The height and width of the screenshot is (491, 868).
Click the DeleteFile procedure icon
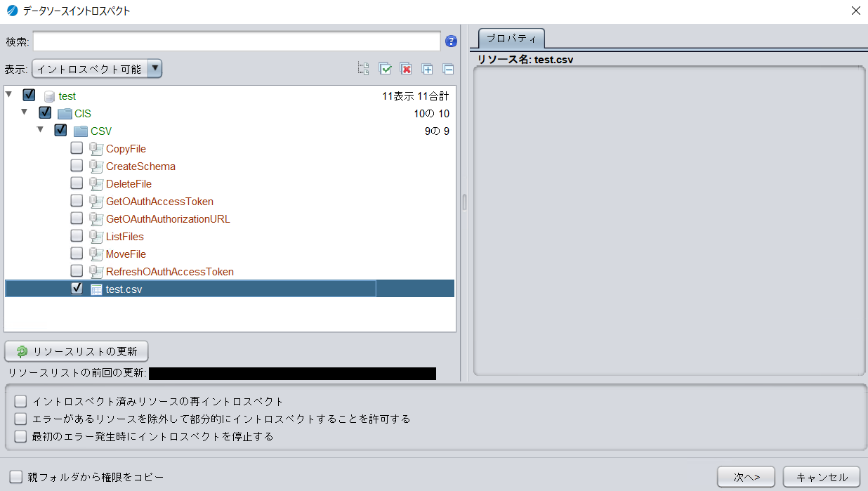pos(96,184)
